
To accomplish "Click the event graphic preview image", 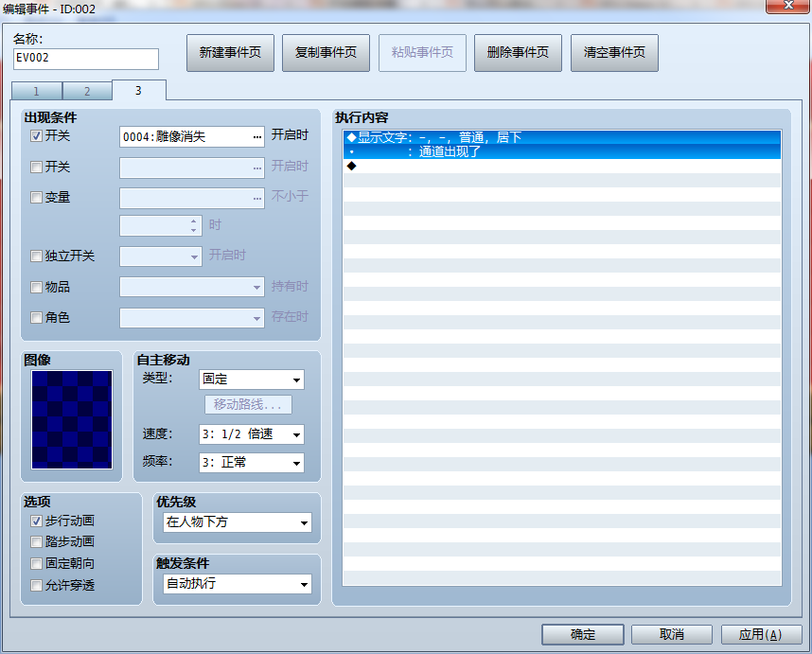I will (x=72, y=419).
